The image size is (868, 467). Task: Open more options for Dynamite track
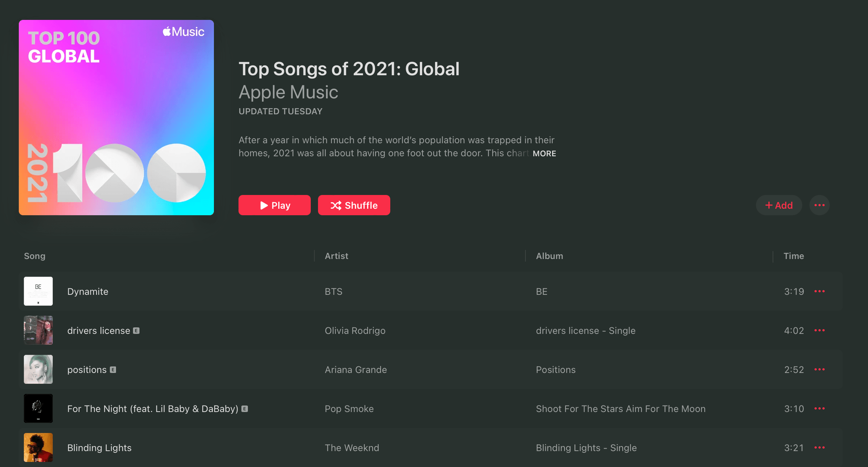click(x=819, y=292)
